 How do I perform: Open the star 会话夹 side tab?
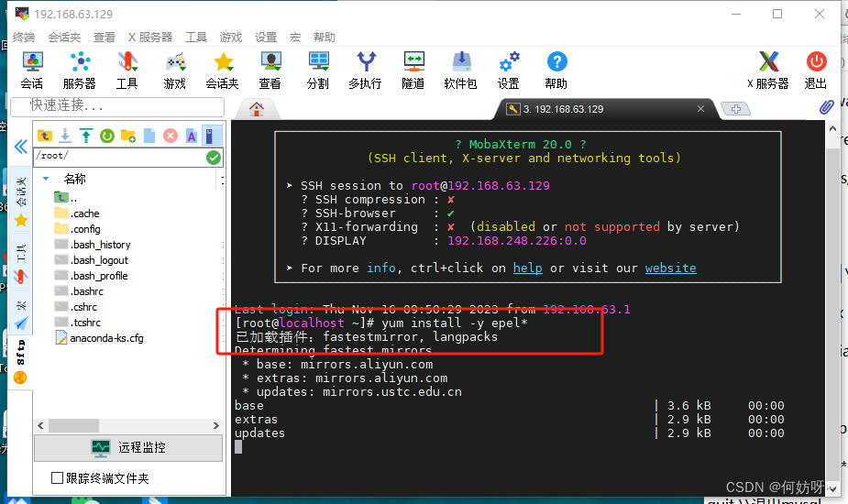20,200
